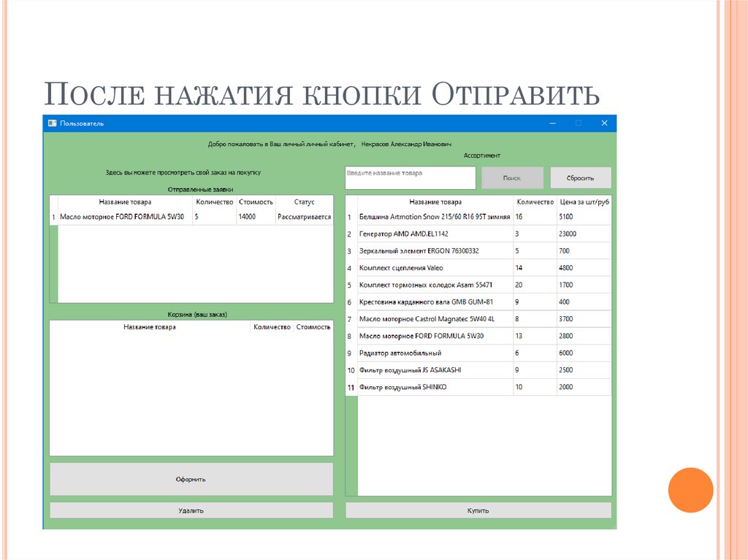Click the Оформить order button
The height and width of the screenshot is (560, 748).
tap(191, 479)
